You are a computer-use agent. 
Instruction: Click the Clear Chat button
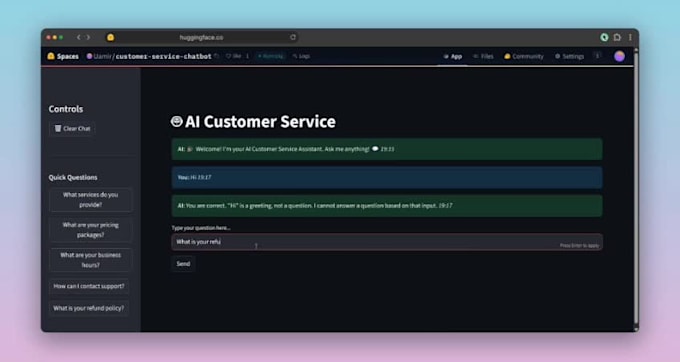[x=72, y=128]
